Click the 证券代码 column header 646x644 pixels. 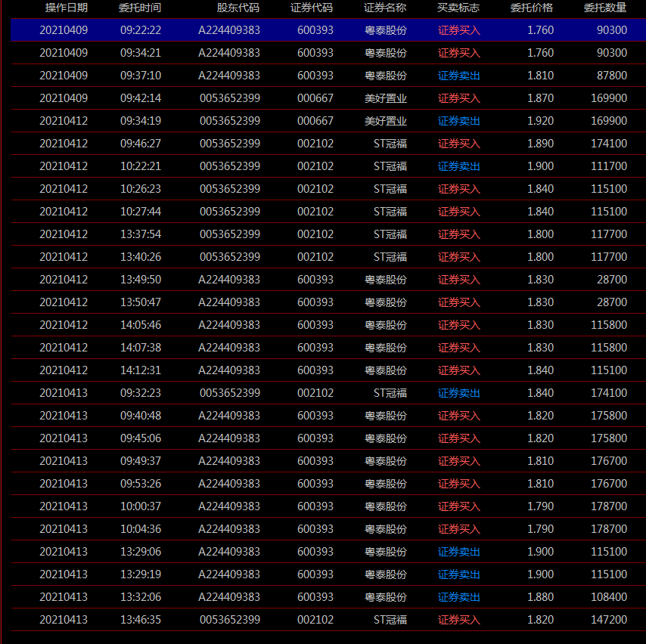coord(312,8)
